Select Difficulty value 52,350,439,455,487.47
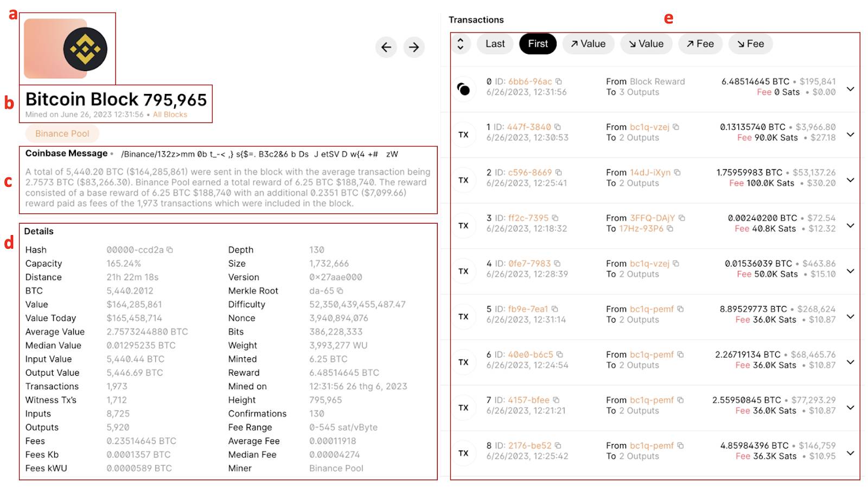Image resolution: width=868 pixels, height=487 pixels. (x=358, y=305)
